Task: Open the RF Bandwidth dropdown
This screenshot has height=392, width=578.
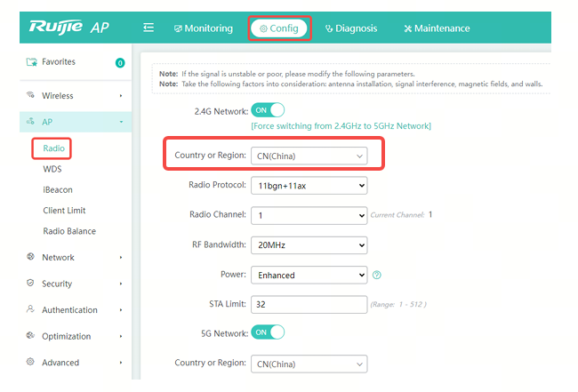Action: pyautogui.click(x=309, y=244)
